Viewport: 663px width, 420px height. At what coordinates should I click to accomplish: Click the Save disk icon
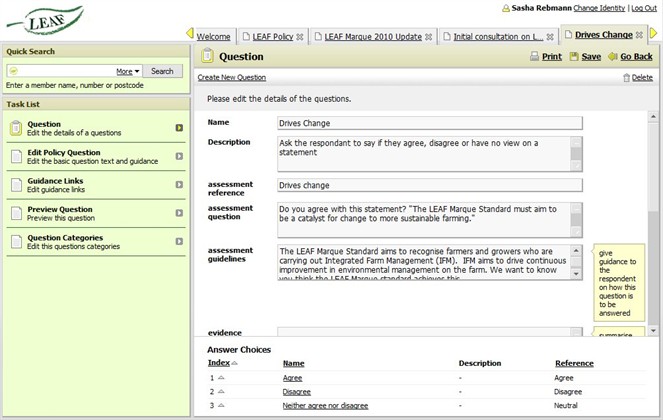tap(574, 57)
